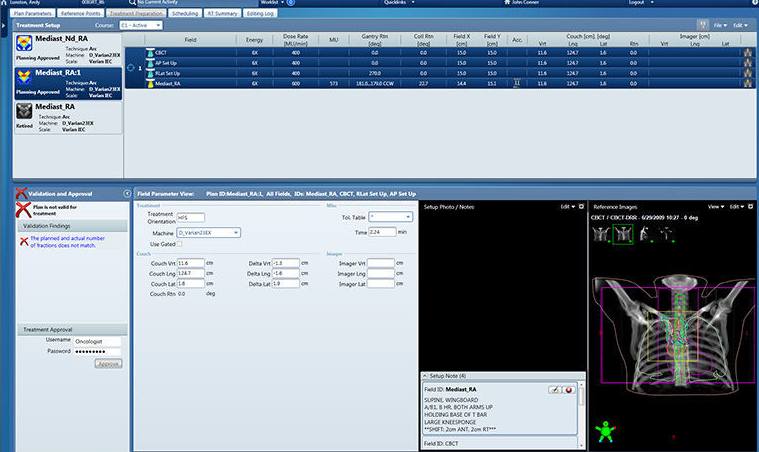Open the Reference Points tab
This screenshot has width=759, height=452.
tap(80, 14)
